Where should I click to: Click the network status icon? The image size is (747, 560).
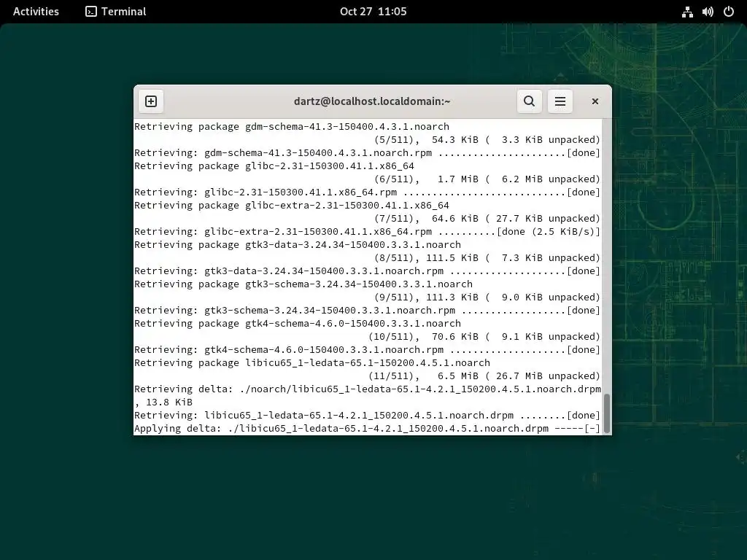tap(687, 12)
